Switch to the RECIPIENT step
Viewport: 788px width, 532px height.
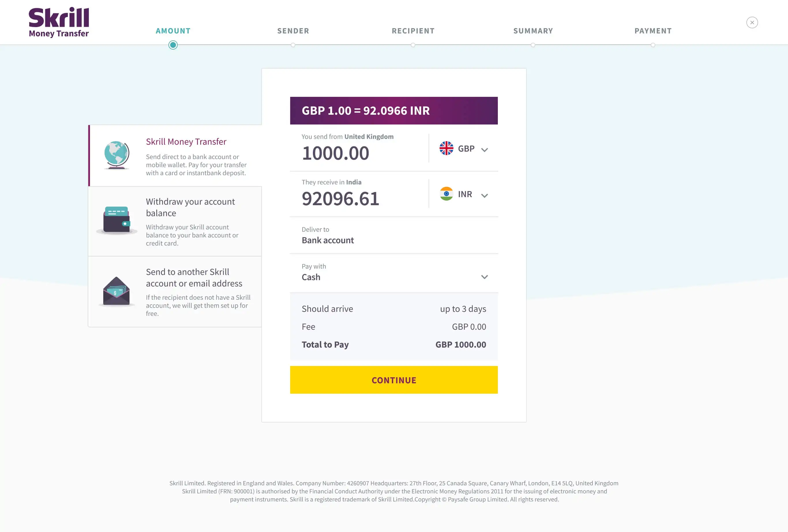click(x=413, y=31)
